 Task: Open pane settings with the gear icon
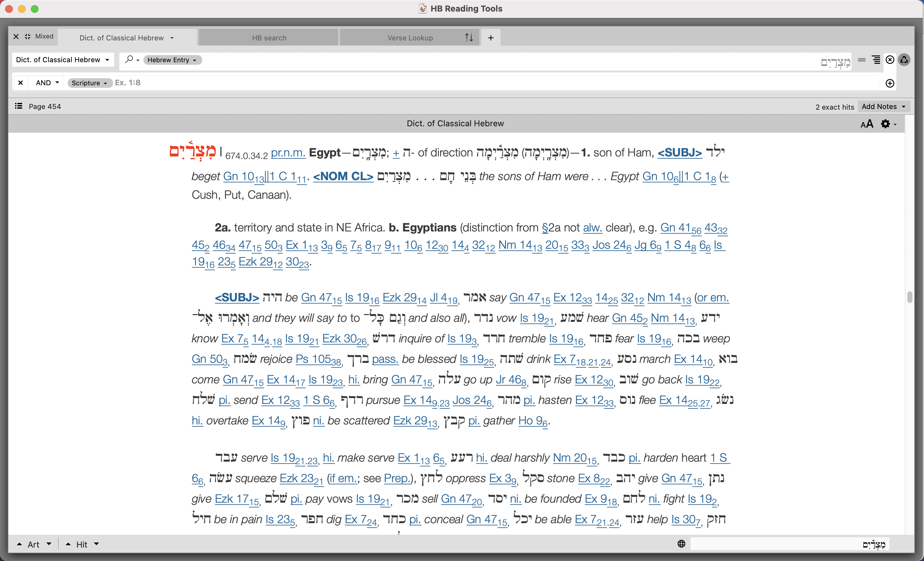(x=886, y=124)
